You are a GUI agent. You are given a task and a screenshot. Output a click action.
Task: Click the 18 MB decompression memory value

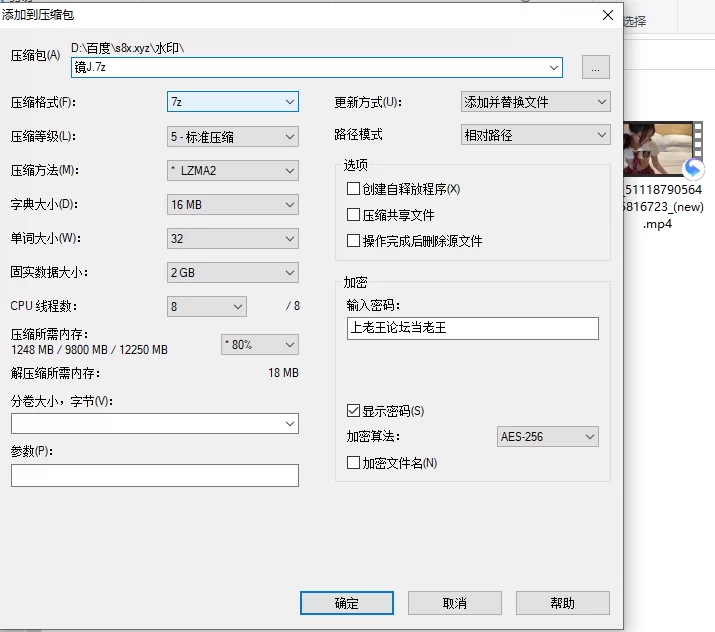click(283, 373)
